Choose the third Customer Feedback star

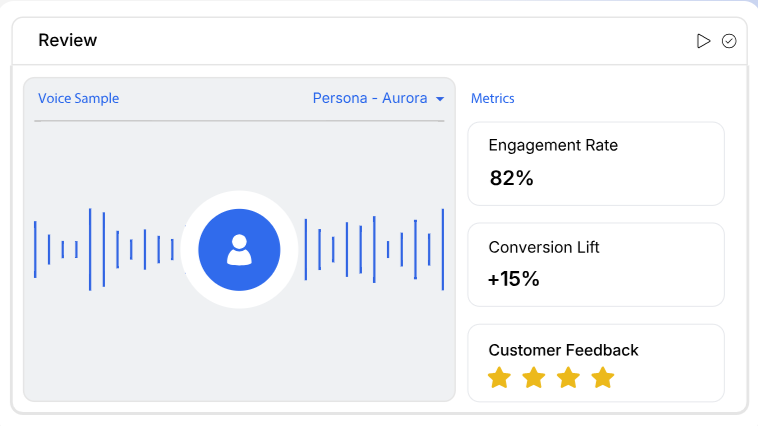point(568,378)
